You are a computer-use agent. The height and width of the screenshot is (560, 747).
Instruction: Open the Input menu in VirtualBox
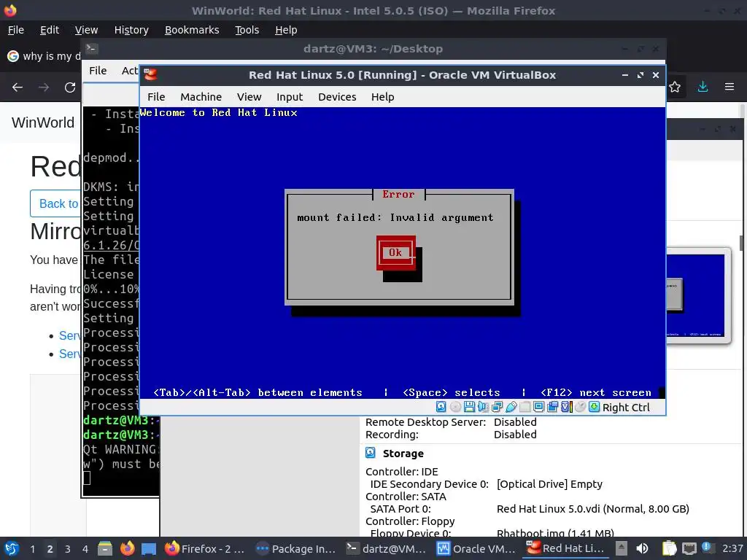290,97
